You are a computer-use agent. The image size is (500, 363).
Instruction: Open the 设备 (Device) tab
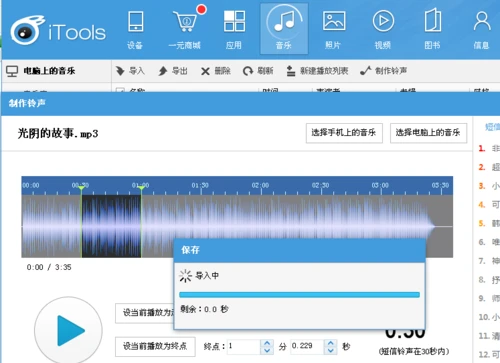click(x=135, y=30)
